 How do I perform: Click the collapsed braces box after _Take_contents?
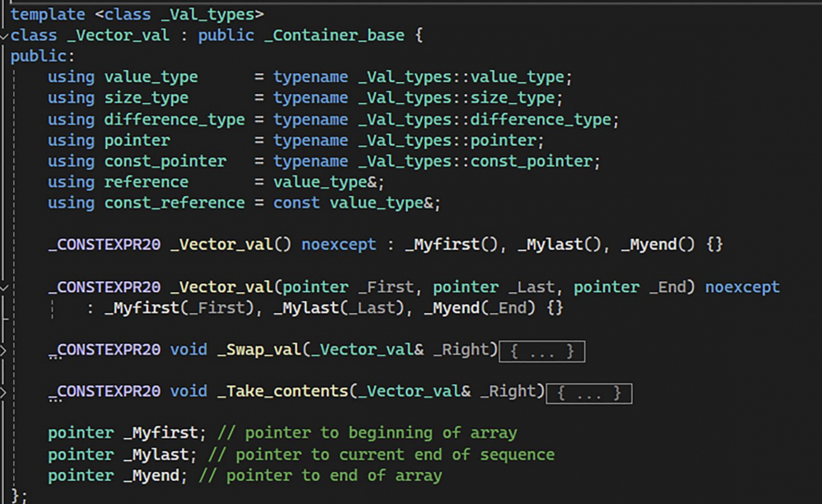pyautogui.click(x=589, y=393)
